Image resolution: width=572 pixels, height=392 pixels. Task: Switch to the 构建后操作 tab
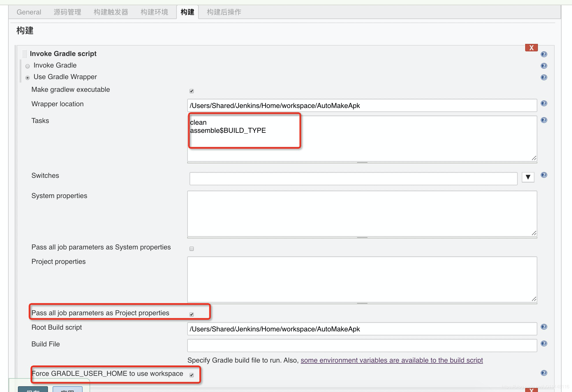point(224,12)
